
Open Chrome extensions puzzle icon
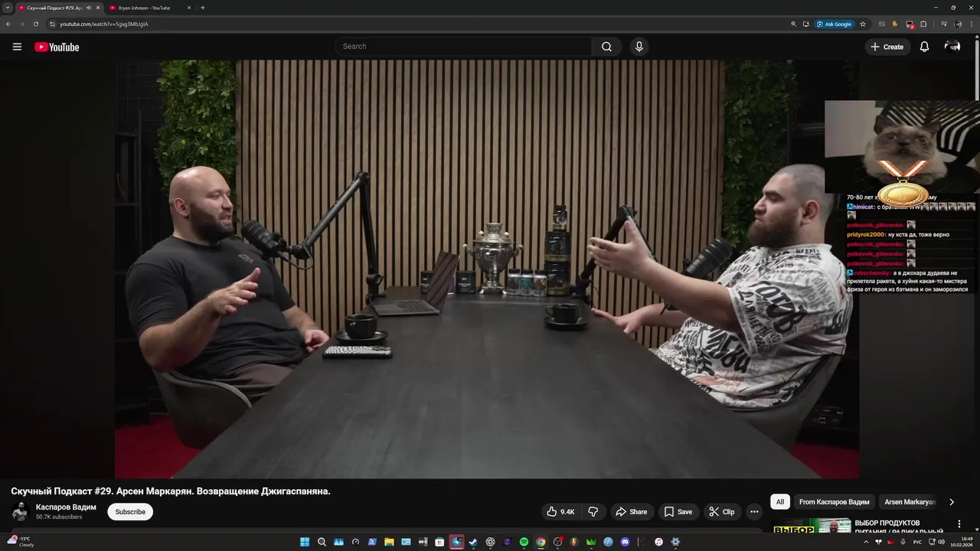923,24
